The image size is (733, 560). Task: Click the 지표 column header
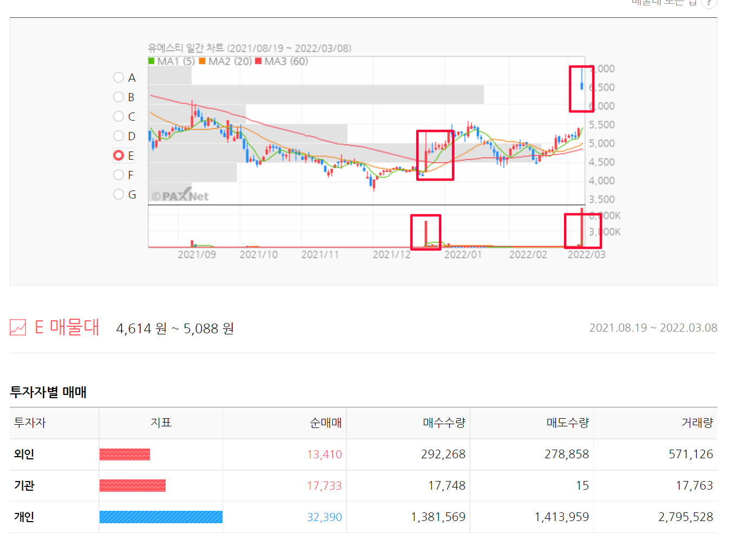pos(161,423)
